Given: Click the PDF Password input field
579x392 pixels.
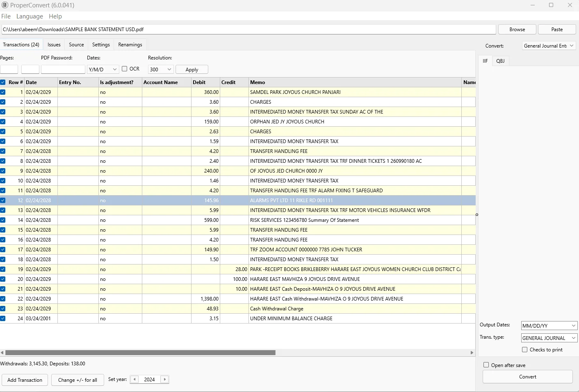Looking at the screenshot, I should click(x=63, y=70).
